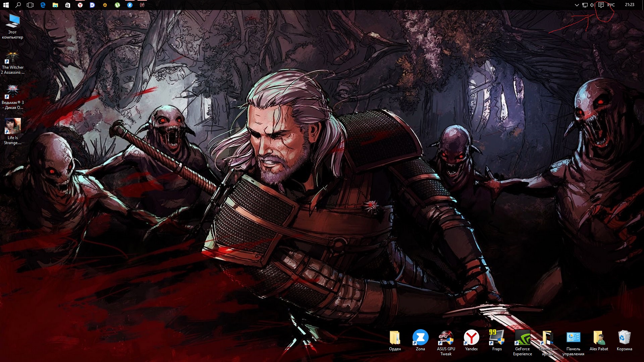
Task: Open Microsoft Store from the taskbar
Action: click(68, 5)
